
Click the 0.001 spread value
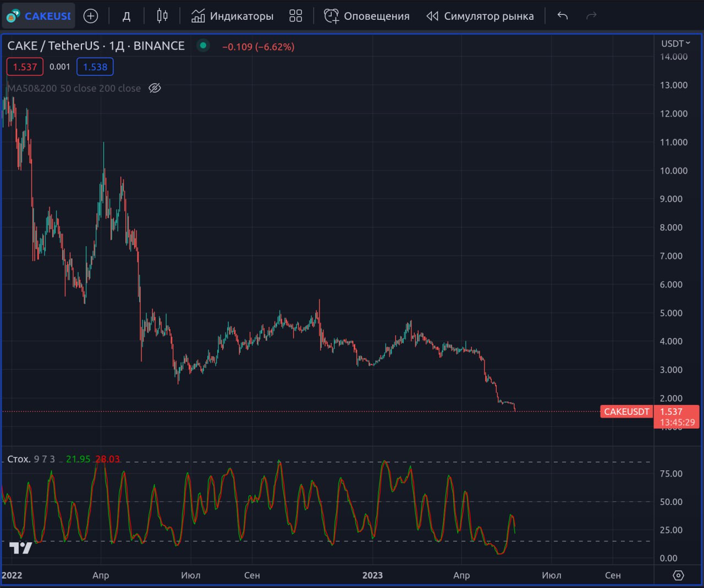click(60, 67)
